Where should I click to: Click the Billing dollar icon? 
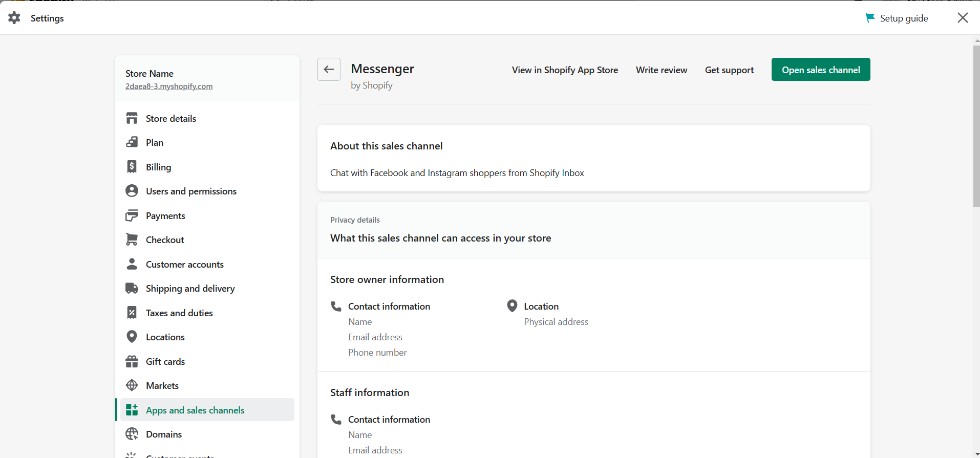coord(132,167)
